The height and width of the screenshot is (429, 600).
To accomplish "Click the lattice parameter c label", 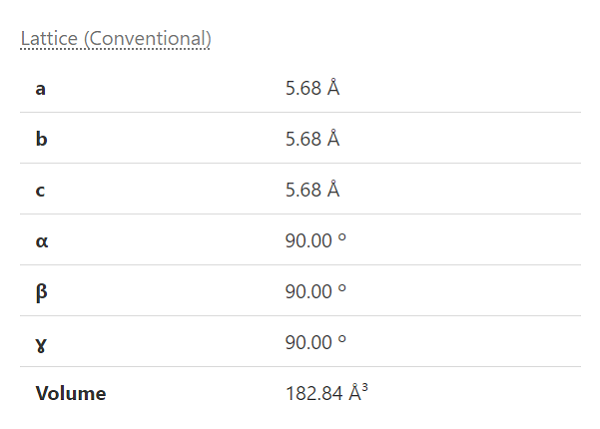I will (41, 190).
